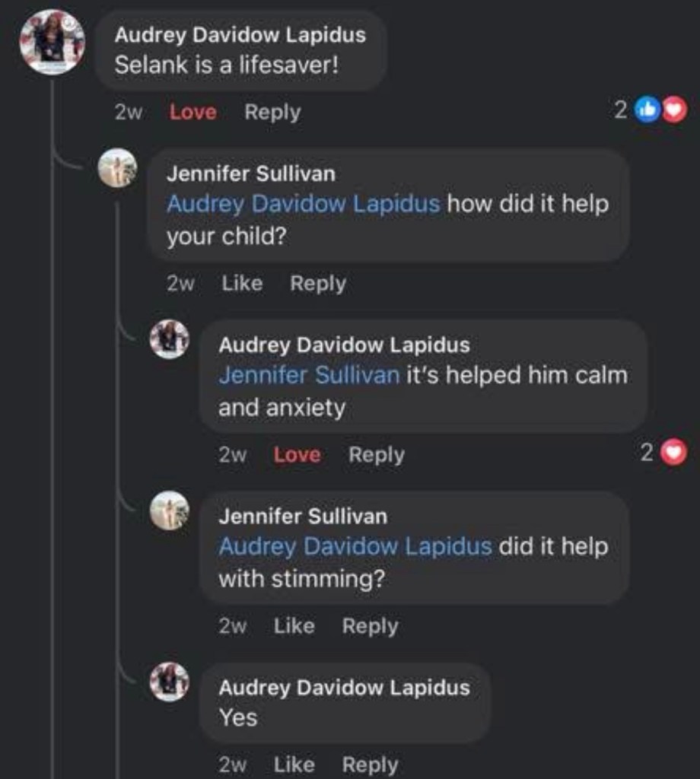The width and height of the screenshot is (700, 779).
Task: Like the "did it help with stimming?" comment
Action: [294, 626]
